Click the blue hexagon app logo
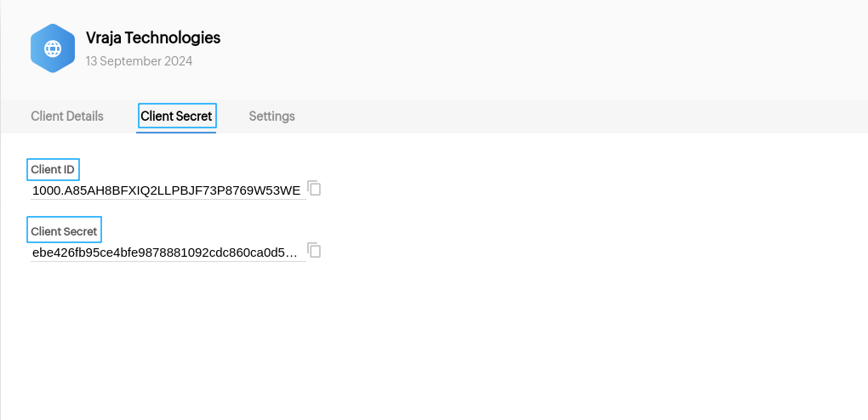The height and width of the screenshot is (420, 868). pyautogui.click(x=53, y=48)
